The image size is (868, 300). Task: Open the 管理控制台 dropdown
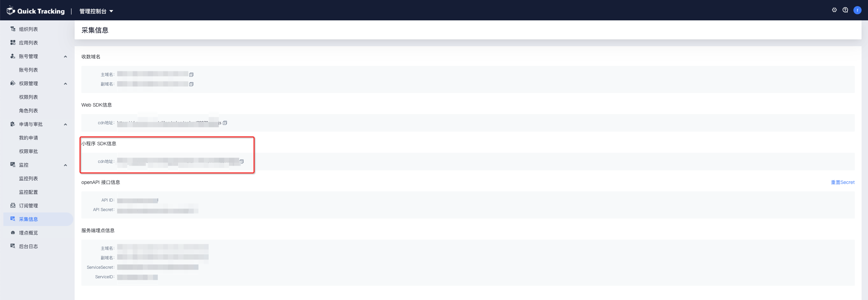96,11
